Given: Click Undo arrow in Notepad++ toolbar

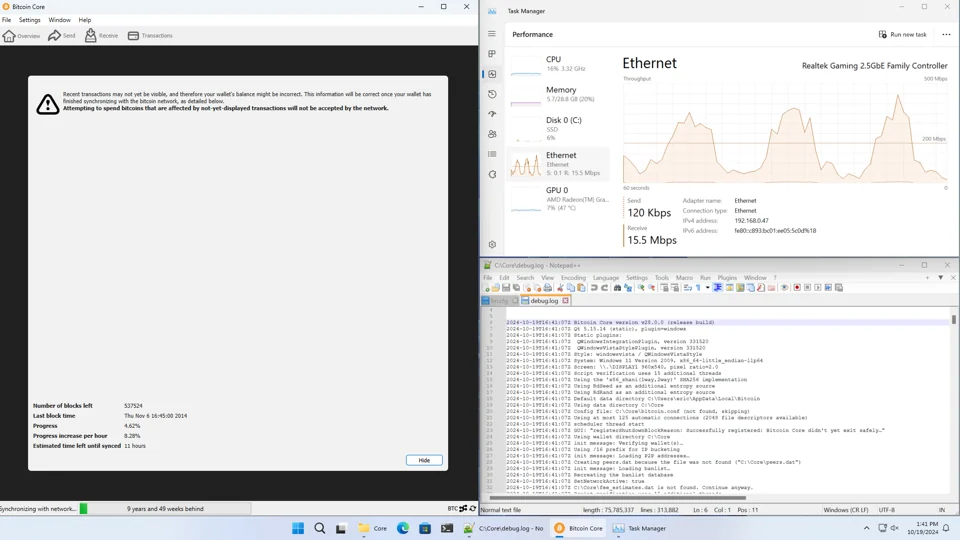Looking at the screenshot, I should 594,288.
